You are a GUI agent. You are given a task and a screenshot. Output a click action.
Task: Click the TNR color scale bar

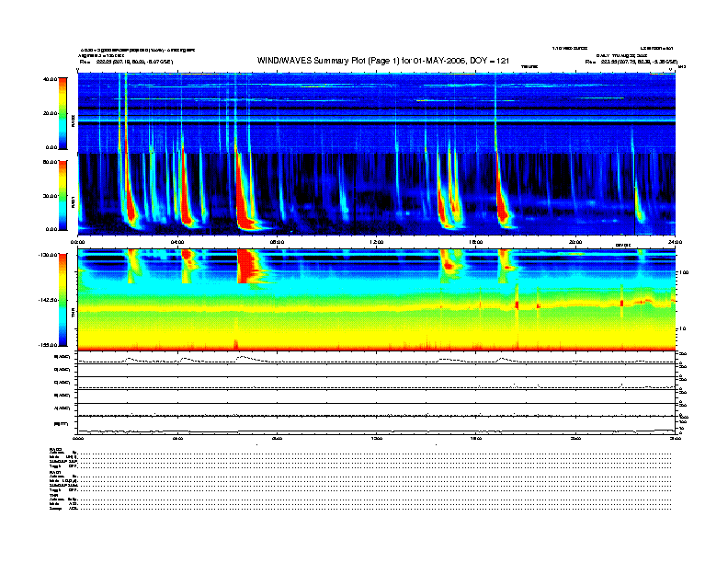coord(63,300)
